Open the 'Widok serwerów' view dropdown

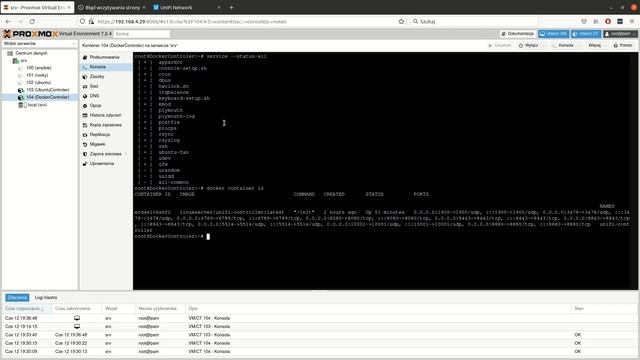[39, 43]
